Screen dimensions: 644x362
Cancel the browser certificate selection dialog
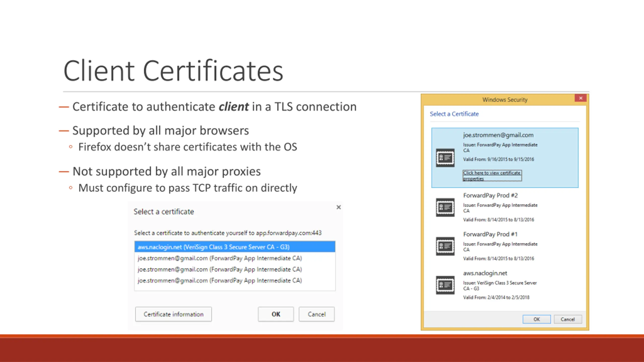coord(316,314)
